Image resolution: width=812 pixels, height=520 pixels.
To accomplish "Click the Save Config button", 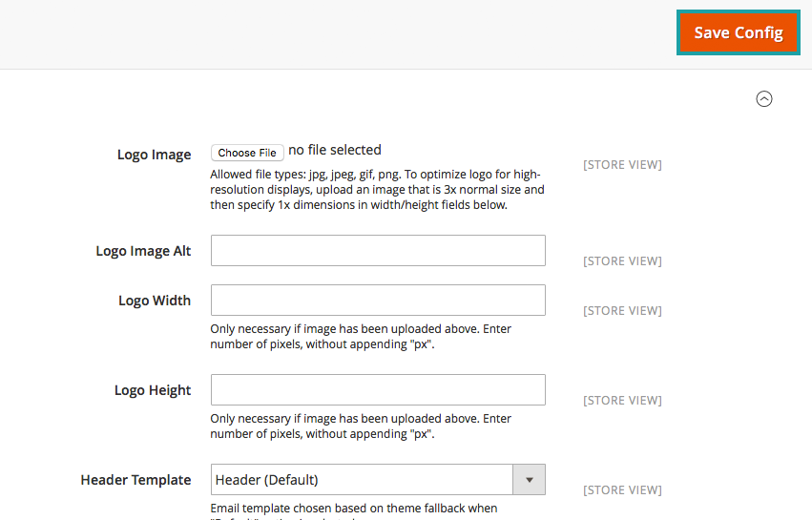I will coord(738,32).
